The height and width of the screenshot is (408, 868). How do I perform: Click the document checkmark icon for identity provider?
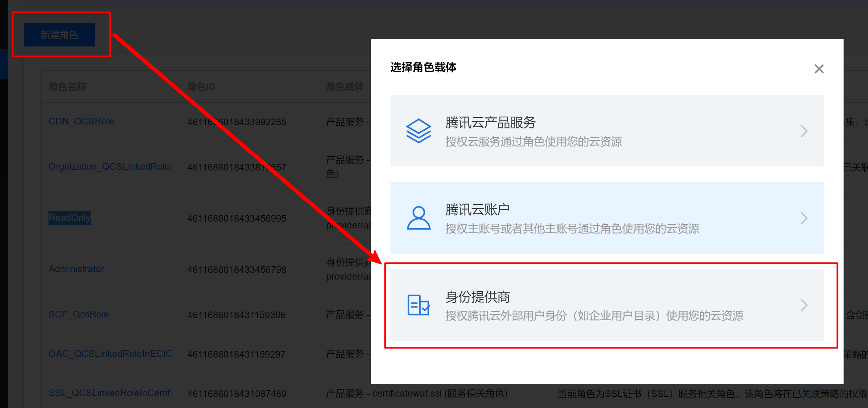tap(418, 305)
